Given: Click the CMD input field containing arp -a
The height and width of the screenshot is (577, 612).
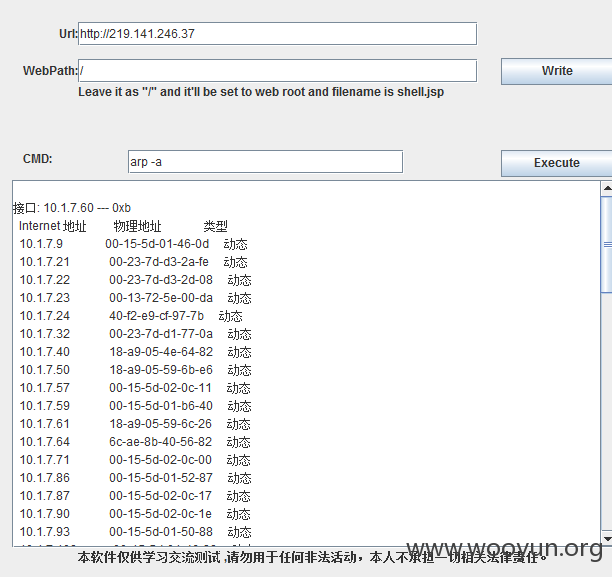Looking at the screenshot, I should 265,162.
